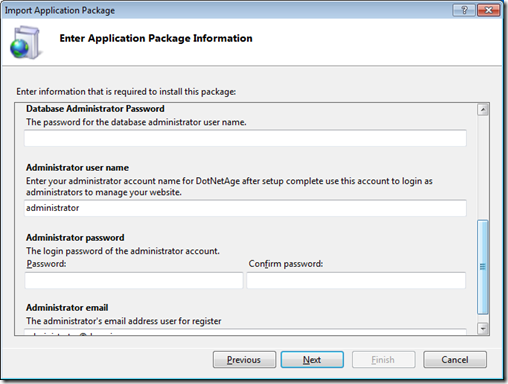508x384 pixels.
Task: Focus the Administrator user name field
Action: 245,208
